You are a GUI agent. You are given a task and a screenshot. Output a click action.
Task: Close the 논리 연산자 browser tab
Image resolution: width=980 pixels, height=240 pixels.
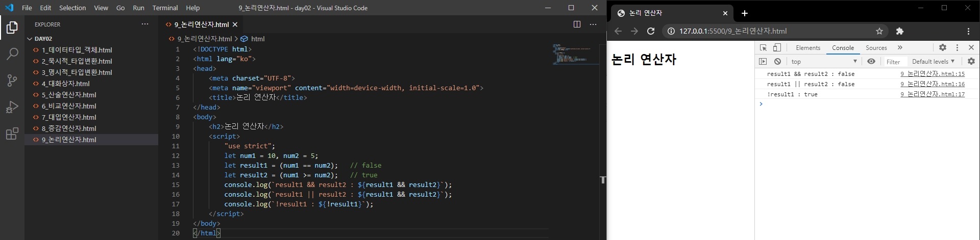click(725, 13)
